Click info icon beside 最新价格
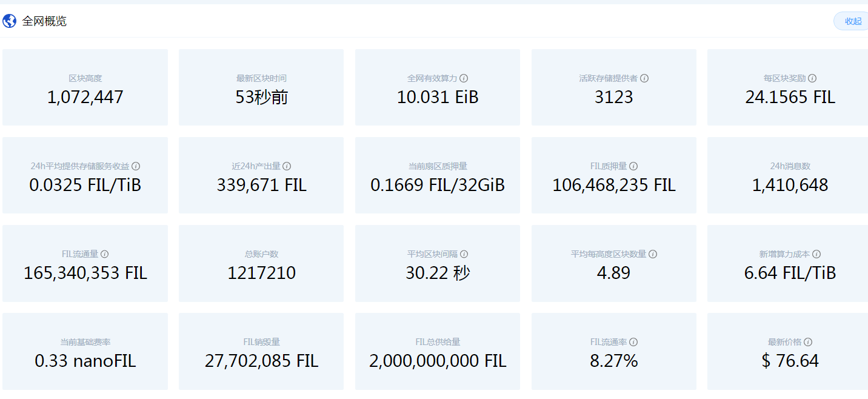The height and width of the screenshot is (399, 868). coord(808,342)
